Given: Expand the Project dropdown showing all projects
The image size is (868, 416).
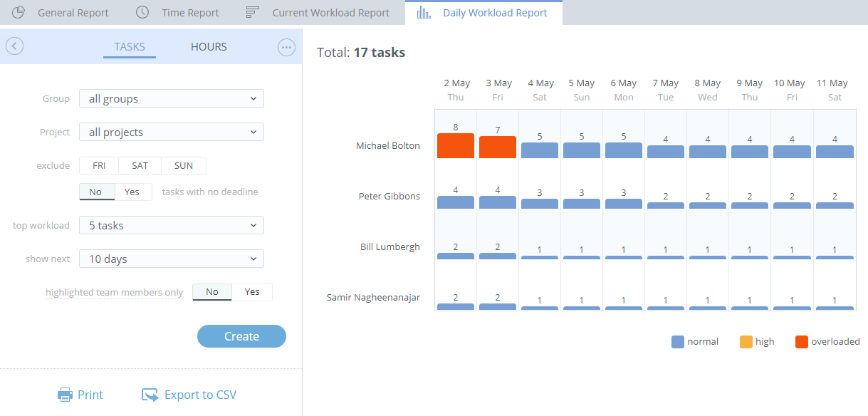Looking at the screenshot, I should 171,132.
